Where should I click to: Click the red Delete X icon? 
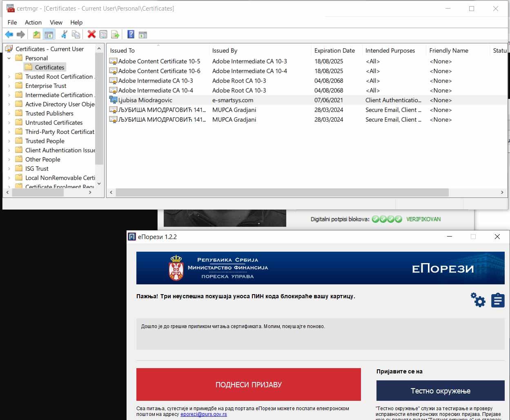point(92,35)
